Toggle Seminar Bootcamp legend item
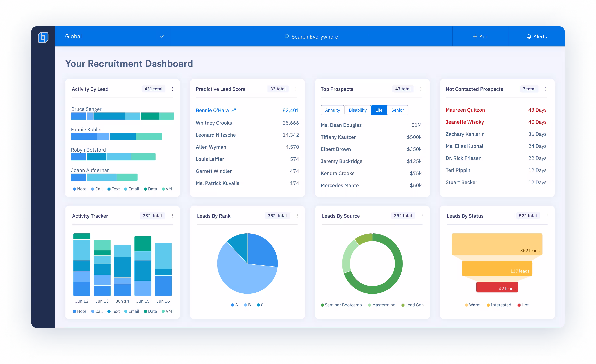Screen dimensions: 596x364 (x=341, y=305)
